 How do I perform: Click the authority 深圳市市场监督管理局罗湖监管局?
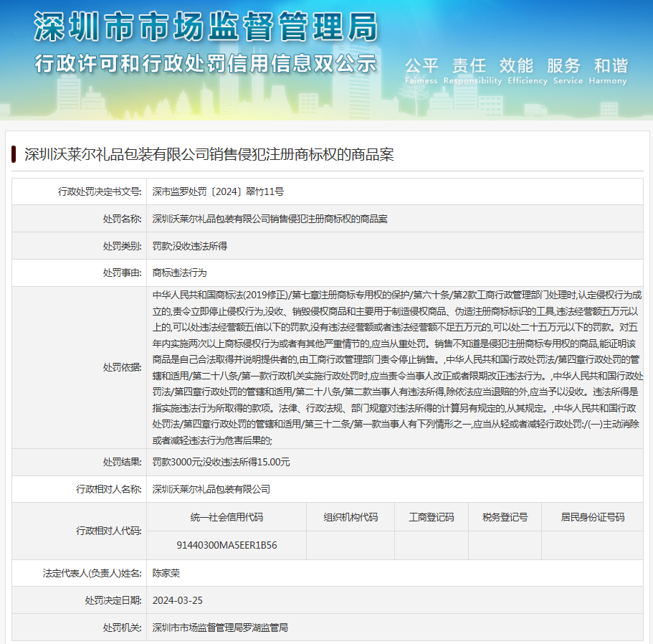[x=219, y=628]
